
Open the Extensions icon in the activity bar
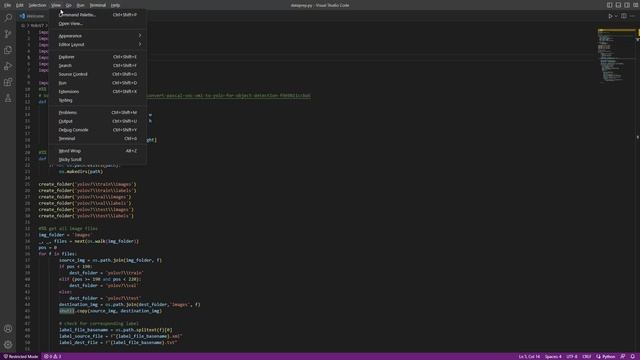click(8, 82)
